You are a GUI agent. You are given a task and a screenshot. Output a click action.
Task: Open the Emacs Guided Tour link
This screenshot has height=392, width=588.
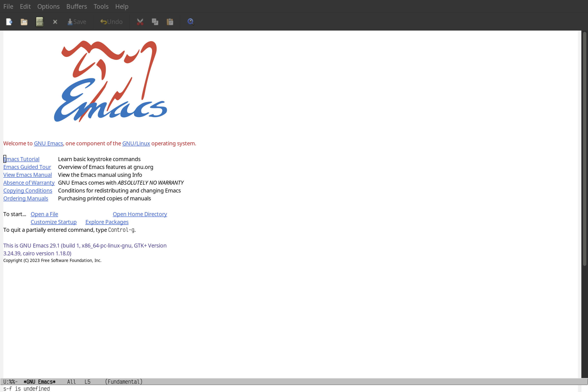click(27, 167)
